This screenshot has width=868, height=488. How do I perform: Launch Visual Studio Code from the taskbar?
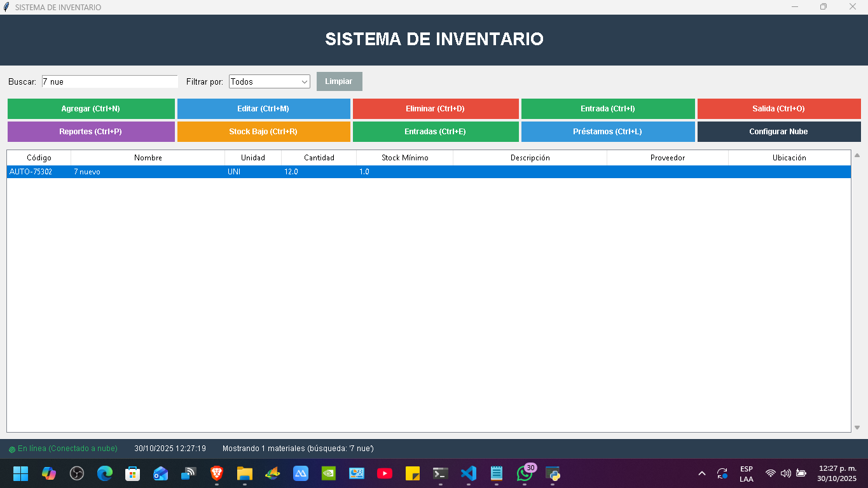point(469,473)
